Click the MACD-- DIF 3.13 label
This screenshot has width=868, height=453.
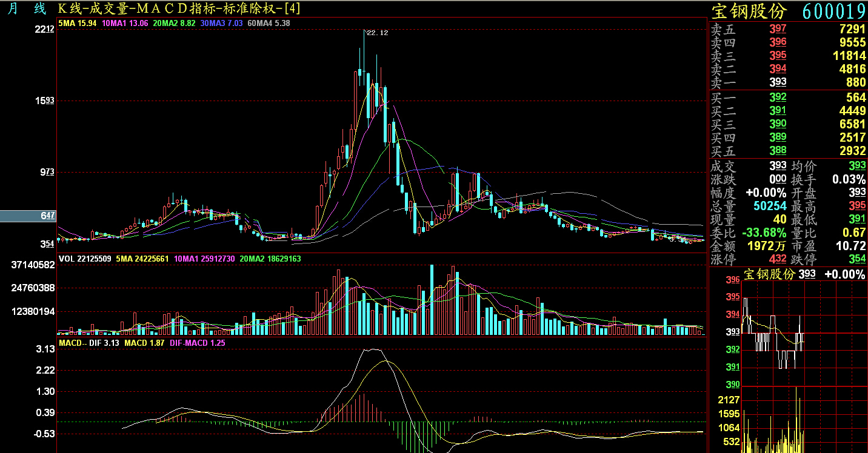(x=89, y=343)
